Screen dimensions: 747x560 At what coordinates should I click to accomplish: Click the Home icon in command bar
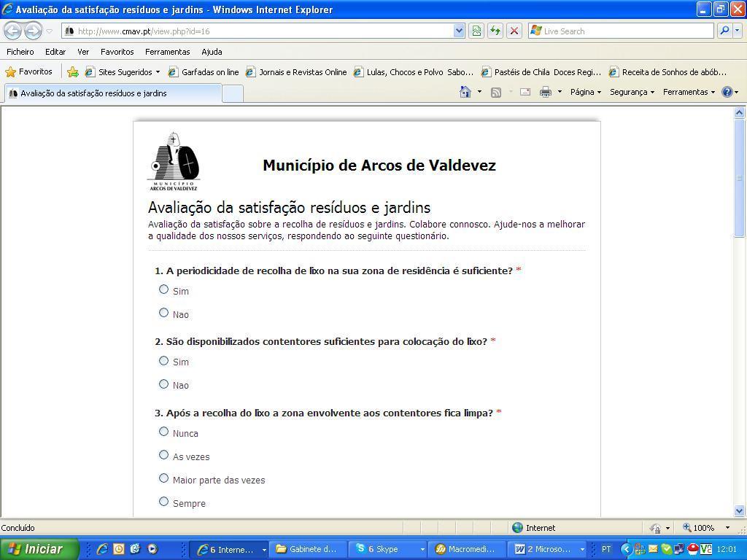[465, 92]
